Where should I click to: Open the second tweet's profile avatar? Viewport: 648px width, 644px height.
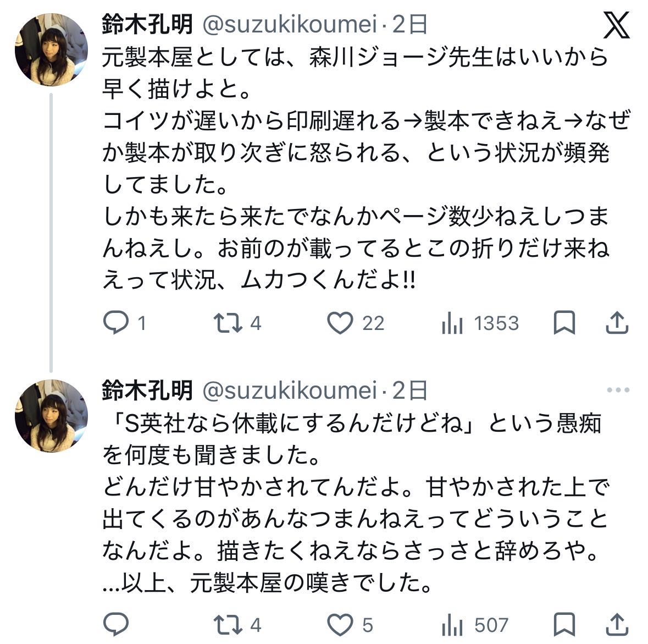click(x=51, y=416)
